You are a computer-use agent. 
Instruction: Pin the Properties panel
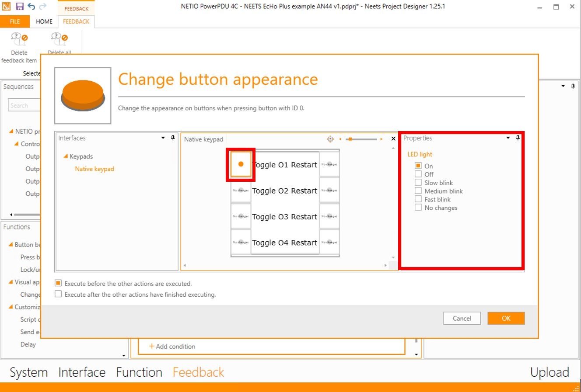[x=518, y=138]
